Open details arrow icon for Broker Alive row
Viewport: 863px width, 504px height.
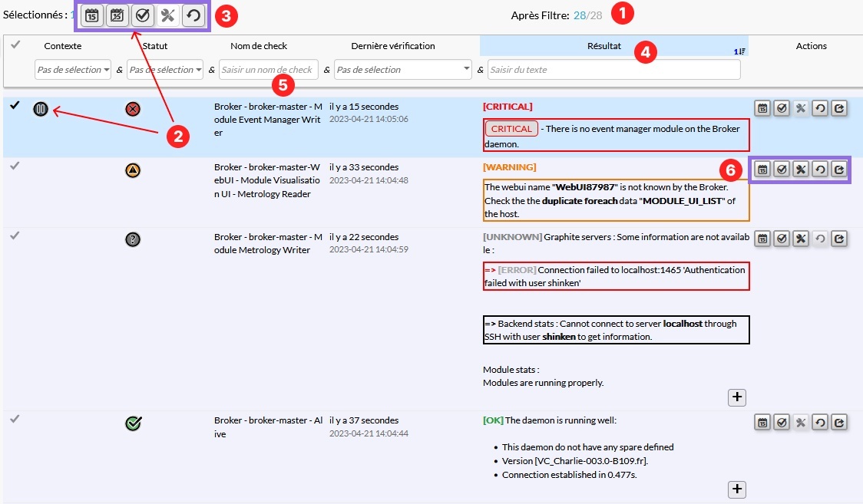point(839,422)
